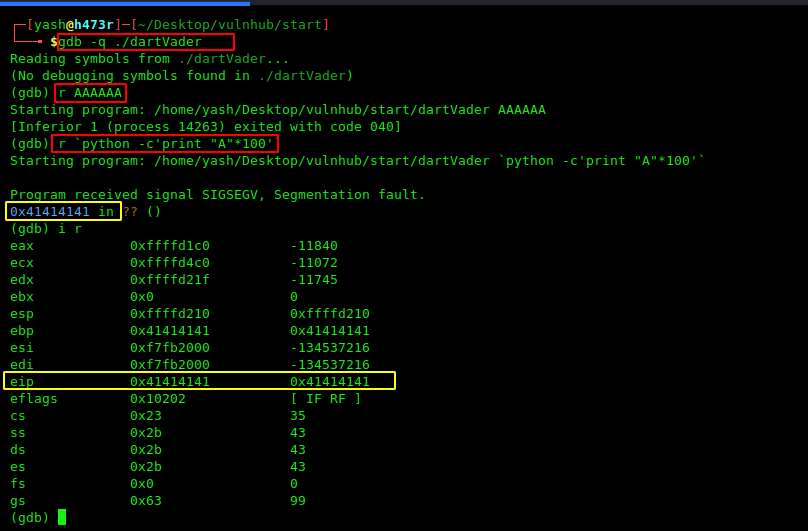808x531 pixels.
Task: Click 'No debugging symbols found' line
Action: [181, 76]
